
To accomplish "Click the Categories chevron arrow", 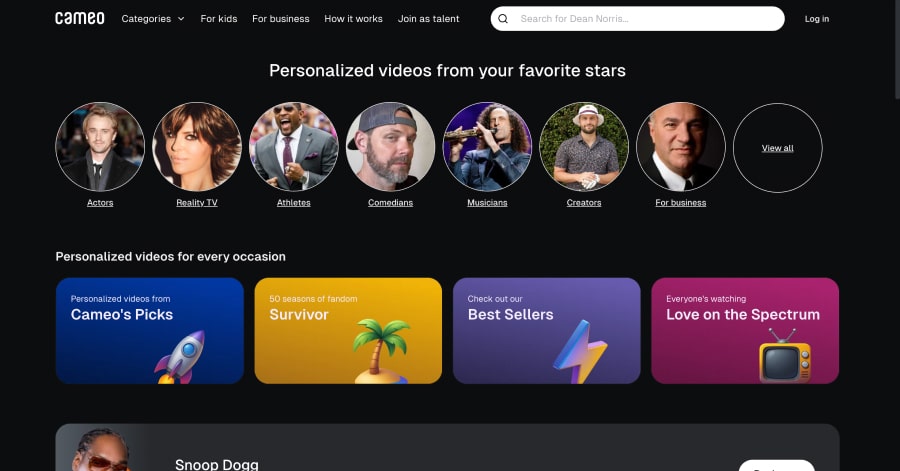I will [181, 19].
